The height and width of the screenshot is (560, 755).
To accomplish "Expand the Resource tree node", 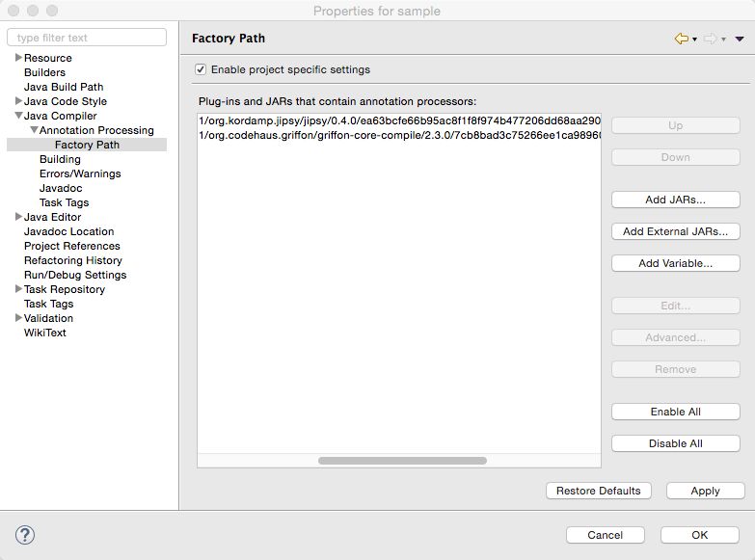I will (x=18, y=57).
